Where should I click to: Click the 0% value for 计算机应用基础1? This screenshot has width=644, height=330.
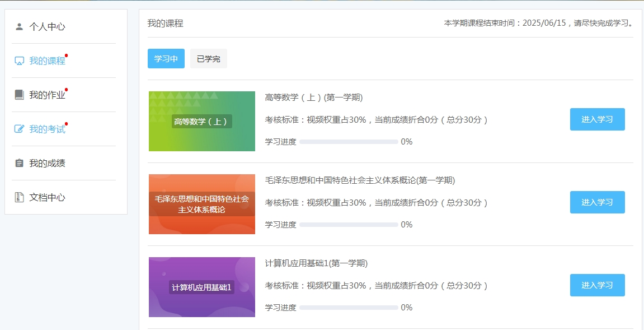[x=407, y=308]
